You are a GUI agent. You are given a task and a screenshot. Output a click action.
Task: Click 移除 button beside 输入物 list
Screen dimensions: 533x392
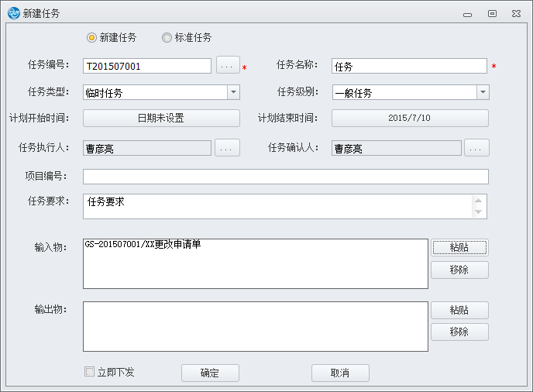[x=459, y=270]
